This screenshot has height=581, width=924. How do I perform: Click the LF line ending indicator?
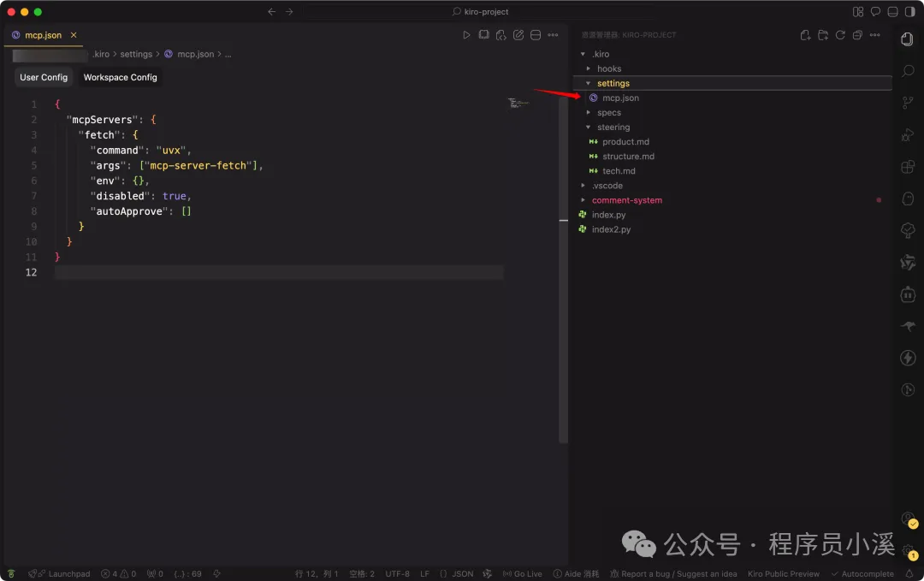tap(424, 573)
